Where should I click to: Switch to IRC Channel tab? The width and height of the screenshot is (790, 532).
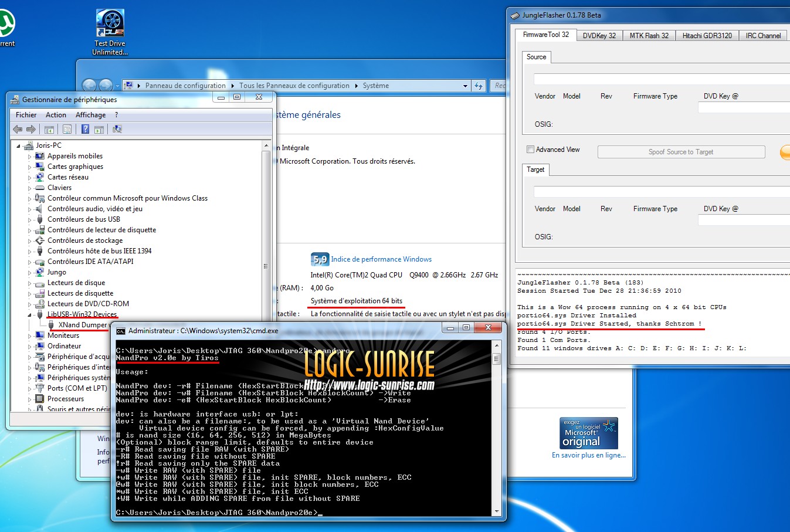pos(763,36)
